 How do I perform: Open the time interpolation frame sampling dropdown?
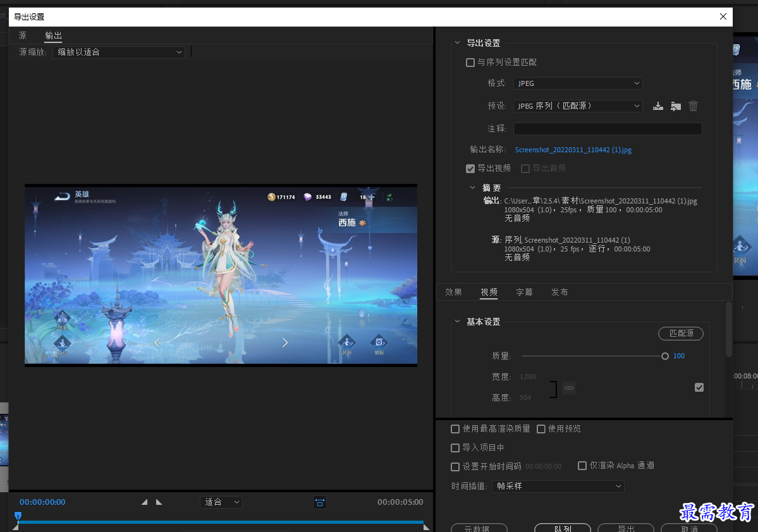pyautogui.click(x=558, y=486)
